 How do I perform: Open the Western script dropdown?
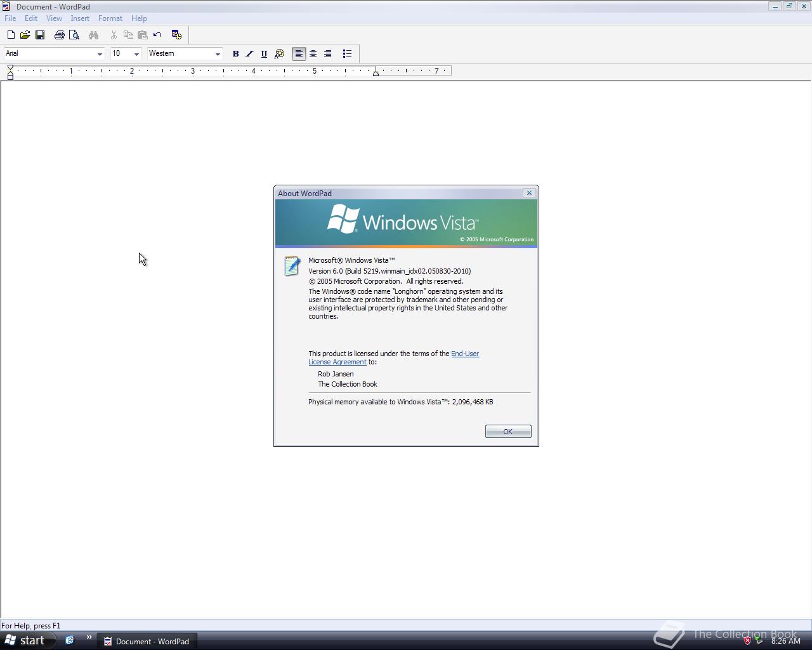218,54
